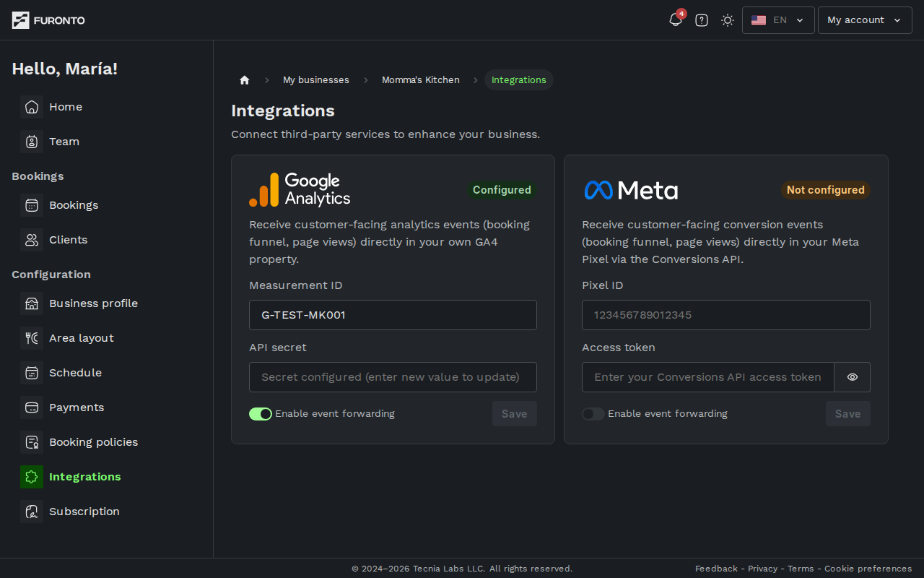This screenshot has width=924, height=578.
Task: Click the Payments card icon
Action: pos(32,407)
